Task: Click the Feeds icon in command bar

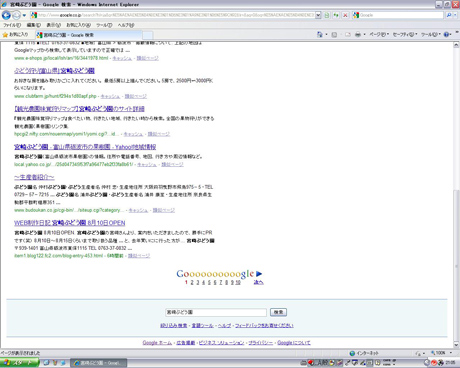Action: point(334,35)
